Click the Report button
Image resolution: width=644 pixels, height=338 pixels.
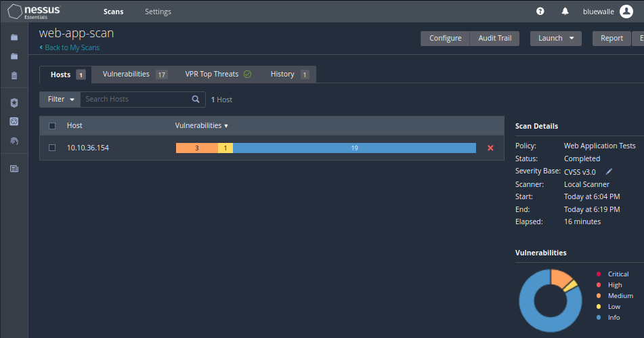click(x=611, y=38)
